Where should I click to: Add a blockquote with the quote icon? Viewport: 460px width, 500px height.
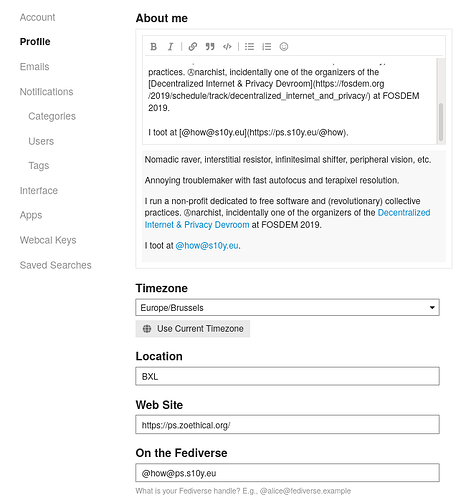[x=210, y=47]
